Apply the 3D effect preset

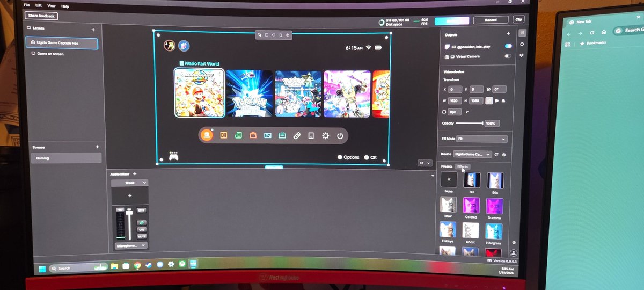tap(472, 180)
